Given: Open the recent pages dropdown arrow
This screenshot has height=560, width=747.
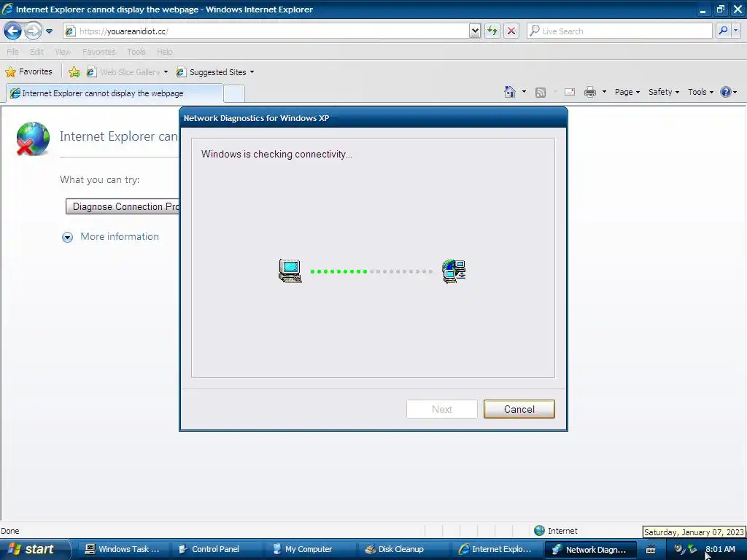Looking at the screenshot, I should [49, 31].
